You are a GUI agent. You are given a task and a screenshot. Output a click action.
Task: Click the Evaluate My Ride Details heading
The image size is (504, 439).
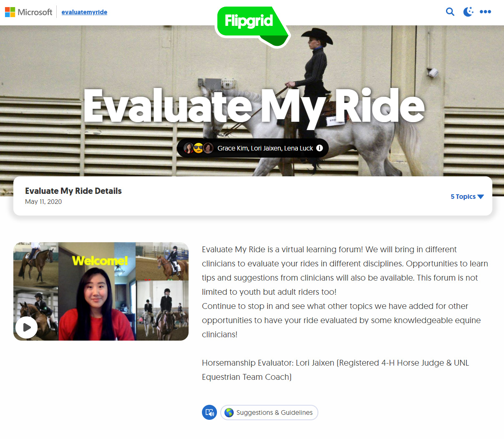73,191
